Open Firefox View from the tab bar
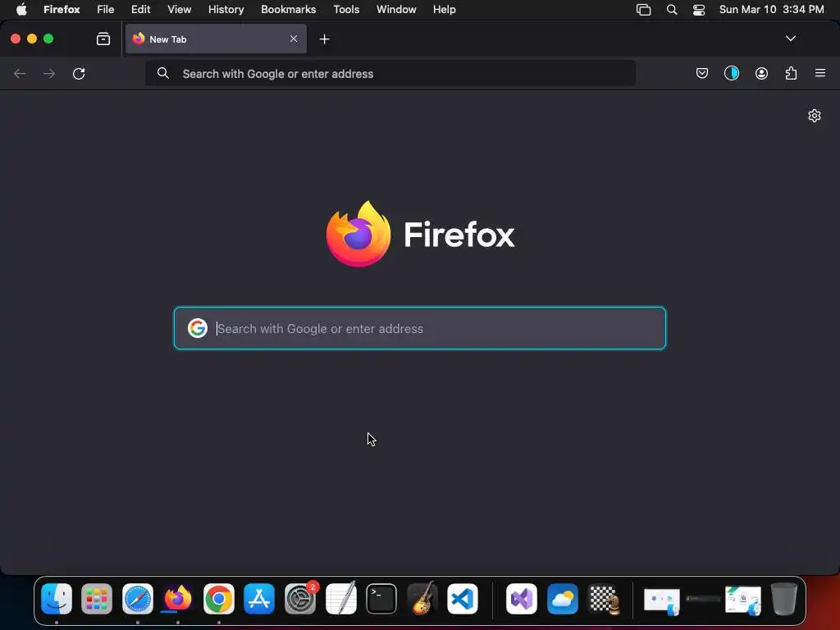840x630 pixels. [x=103, y=39]
